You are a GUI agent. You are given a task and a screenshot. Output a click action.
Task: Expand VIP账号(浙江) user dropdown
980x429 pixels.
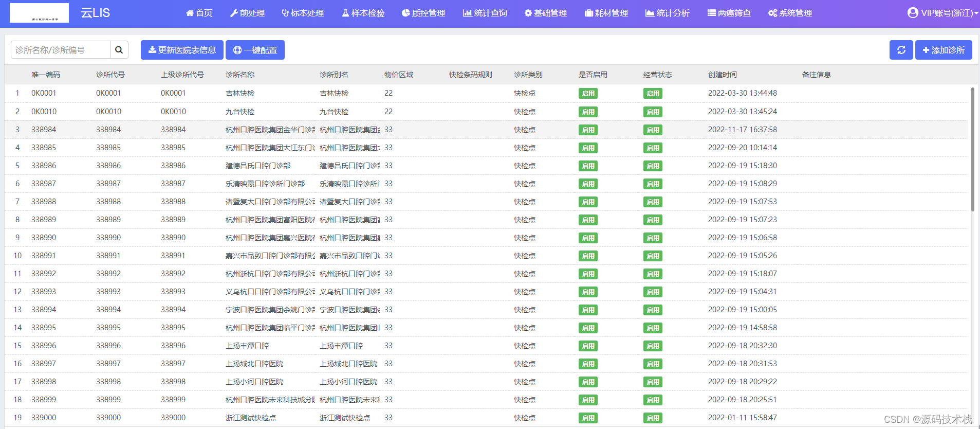click(942, 13)
